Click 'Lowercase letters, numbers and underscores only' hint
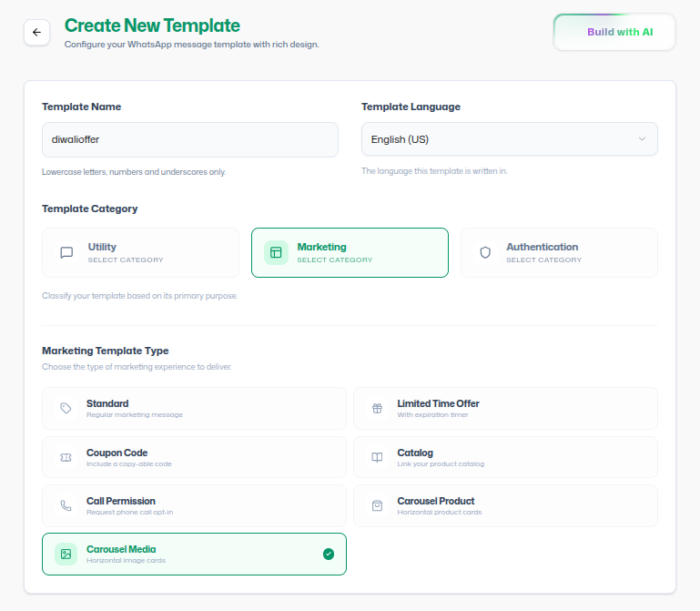This screenshot has height=611, width=700. point(134,172)
